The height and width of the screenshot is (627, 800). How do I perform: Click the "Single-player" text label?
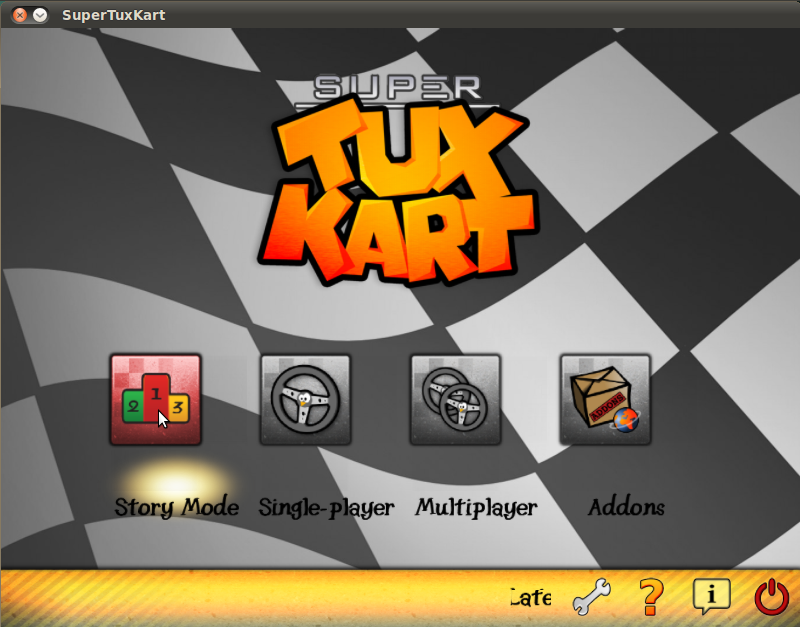pos(326,507)
